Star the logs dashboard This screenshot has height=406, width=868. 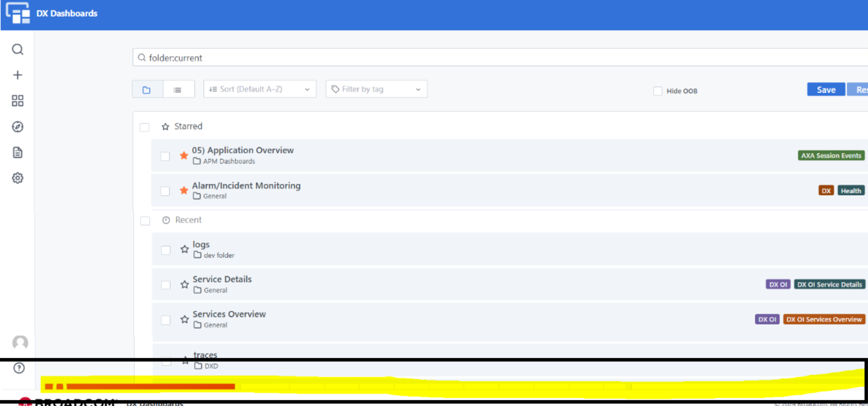tap(185, 249)
